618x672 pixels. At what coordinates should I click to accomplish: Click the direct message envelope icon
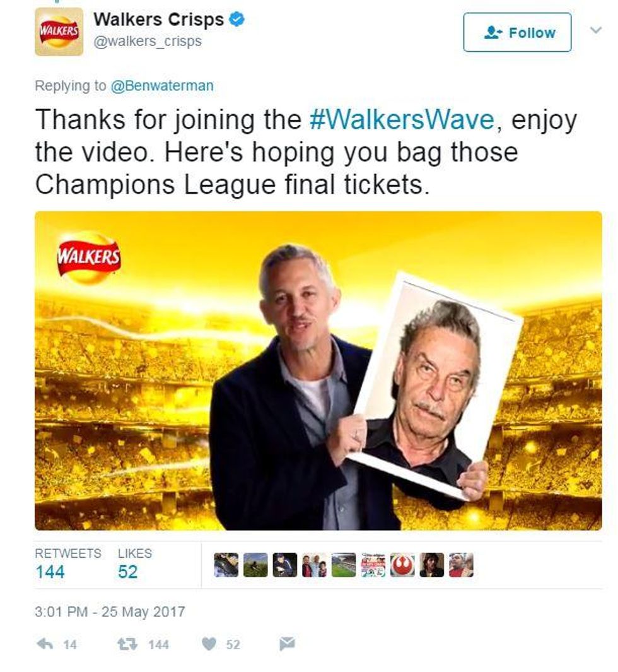(287, 644)
